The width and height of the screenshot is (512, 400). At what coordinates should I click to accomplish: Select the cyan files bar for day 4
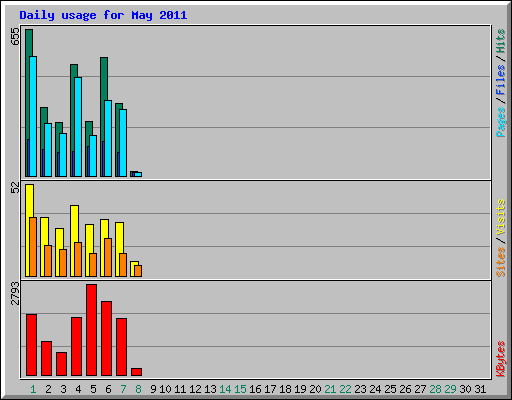click(x=78, y=127)
